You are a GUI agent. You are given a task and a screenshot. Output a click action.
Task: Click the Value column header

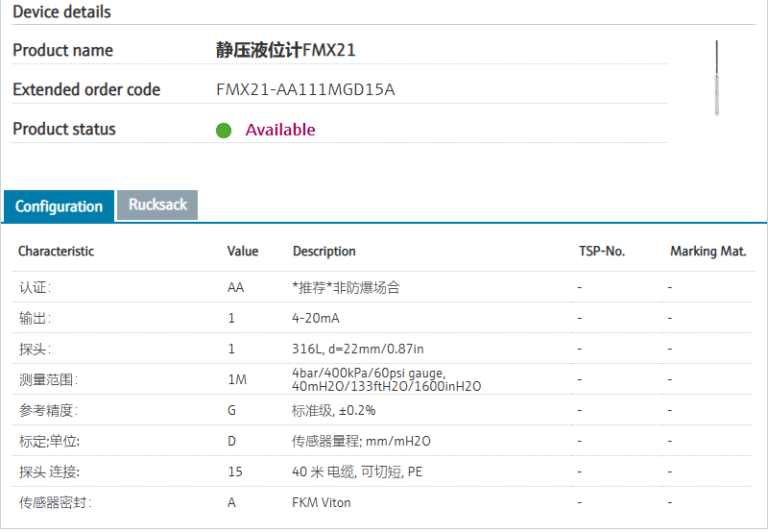243,252
